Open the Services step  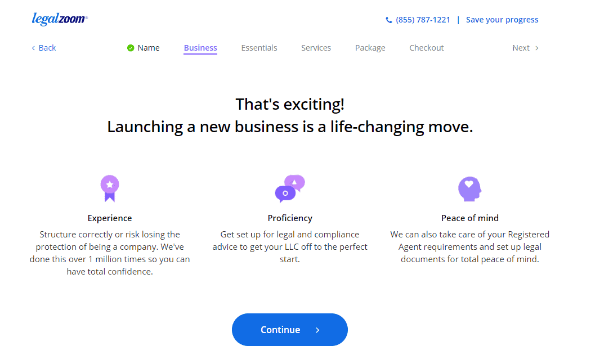pos(316,48)
